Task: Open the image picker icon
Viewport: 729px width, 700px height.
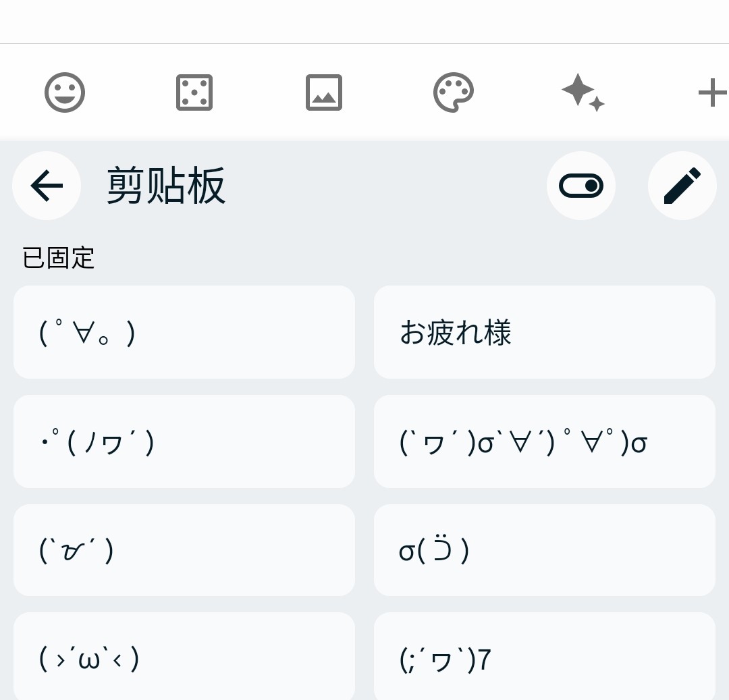Action: pos(324,92)
